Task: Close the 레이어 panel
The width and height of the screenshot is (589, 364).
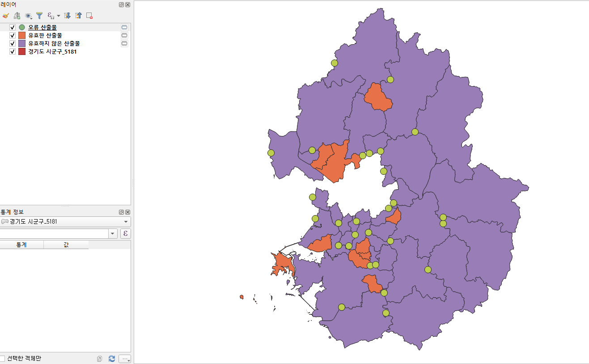Action: click(x=128, y=4)
